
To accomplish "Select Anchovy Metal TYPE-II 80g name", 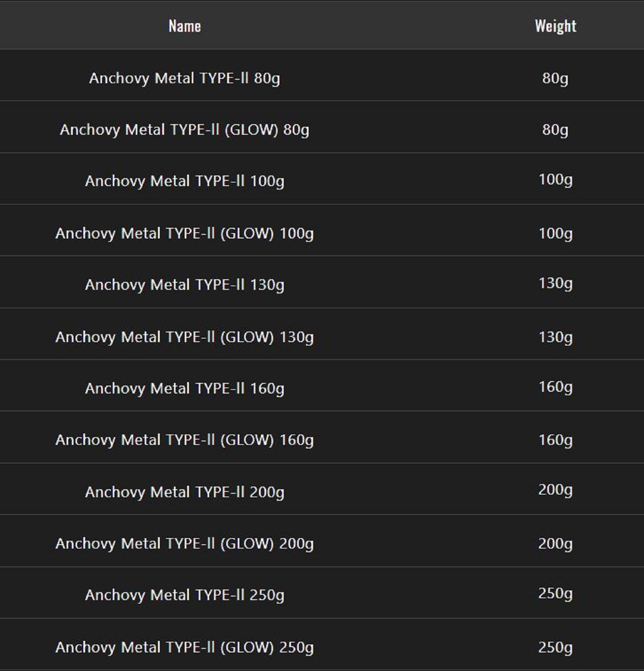I will click(185, 78).
